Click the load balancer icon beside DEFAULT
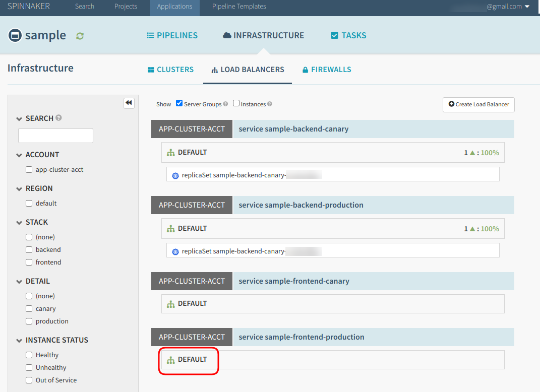 [x=171, y=152]
